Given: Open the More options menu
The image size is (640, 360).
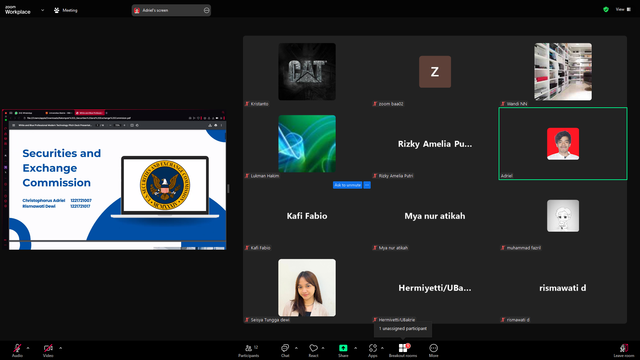Looking at the screenshot, I should pos(433,350).
